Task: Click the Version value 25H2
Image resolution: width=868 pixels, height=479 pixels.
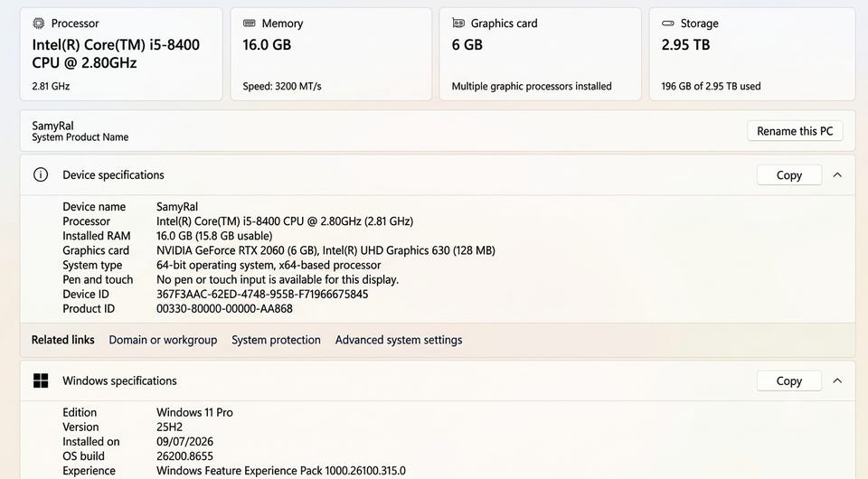Action: pyautogui.click(x=169, y=427)
